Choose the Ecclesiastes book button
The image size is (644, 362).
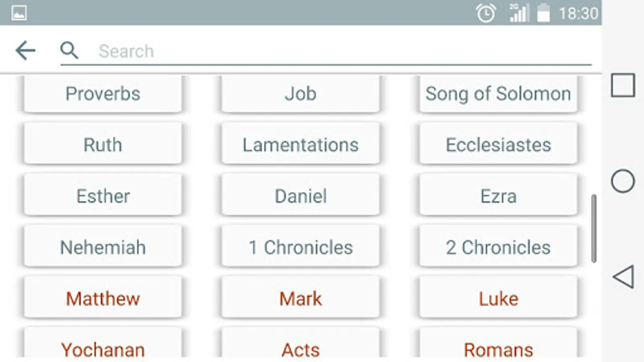point(498,145)
